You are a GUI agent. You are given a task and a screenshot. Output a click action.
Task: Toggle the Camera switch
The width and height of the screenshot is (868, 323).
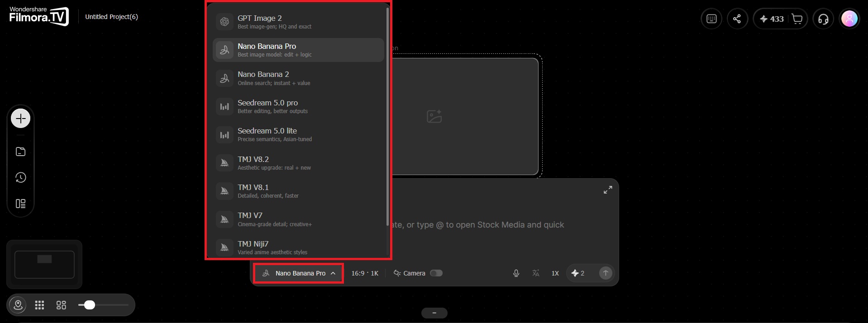point(436,273)
